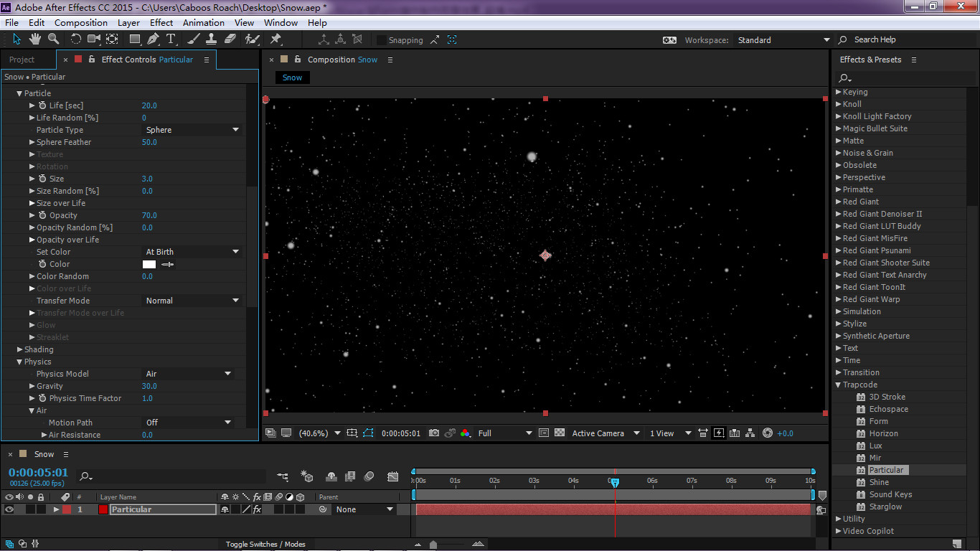Open the resolution dropdown showing Full
Image resolution: width=980 pixels, height=551 pixels.
(505, 433)
